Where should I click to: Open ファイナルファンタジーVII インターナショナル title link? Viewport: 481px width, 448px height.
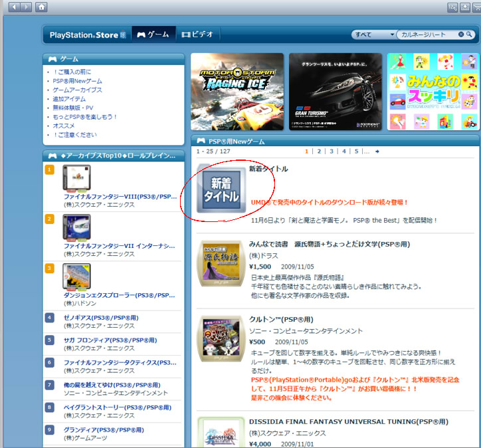[120, 246]
